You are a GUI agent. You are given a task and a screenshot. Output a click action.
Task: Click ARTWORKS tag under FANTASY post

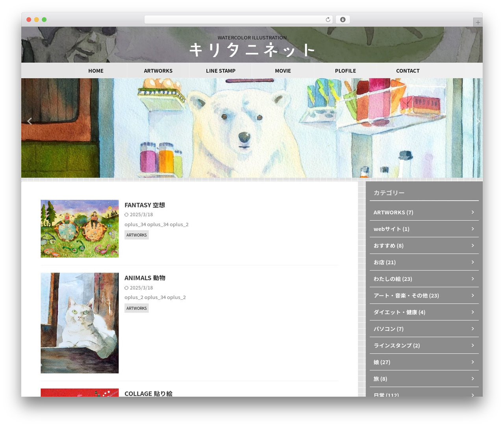(x=137, y=235)
